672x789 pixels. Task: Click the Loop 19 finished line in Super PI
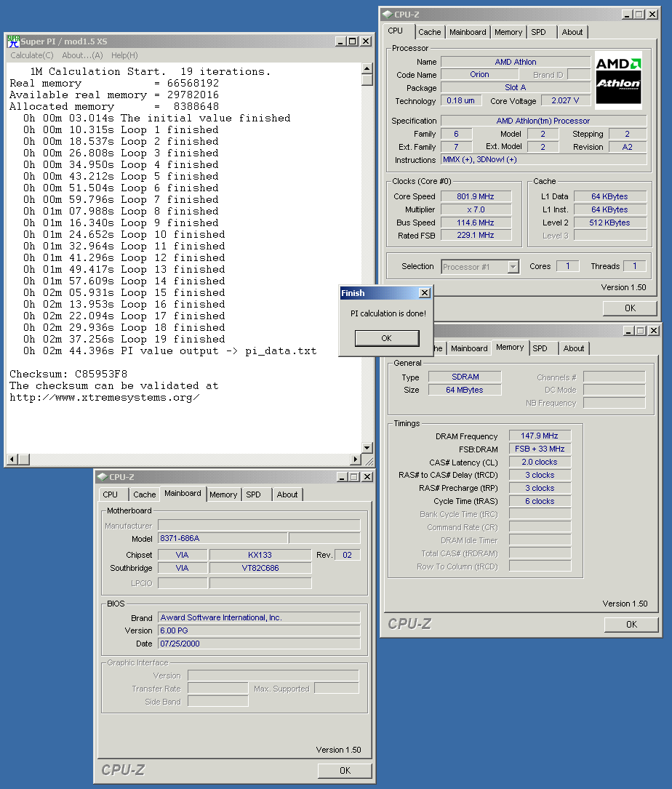[124, 339]
